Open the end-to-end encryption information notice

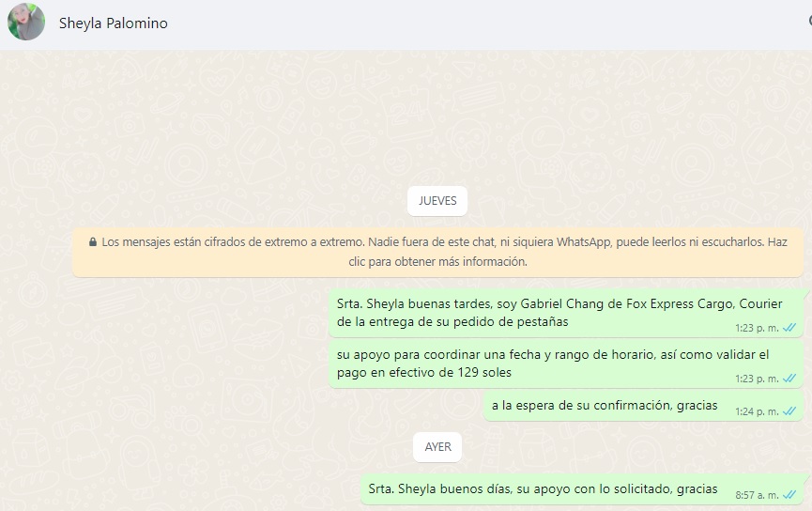click(x=438, y=252)
